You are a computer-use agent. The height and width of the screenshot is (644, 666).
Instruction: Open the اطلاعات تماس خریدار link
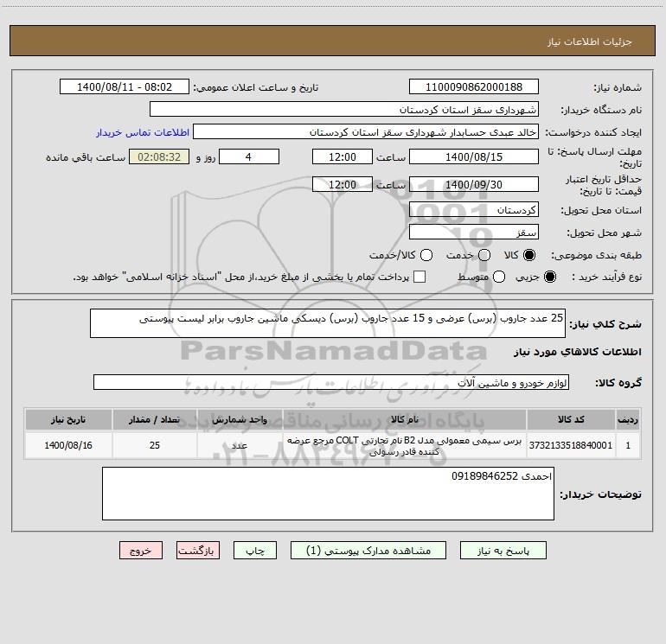point(143,132)
